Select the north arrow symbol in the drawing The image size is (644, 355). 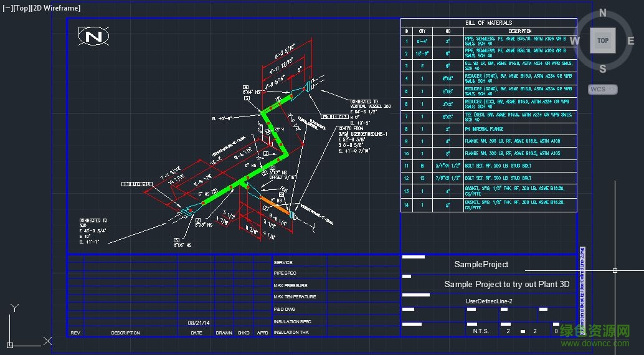coord(93,37)
